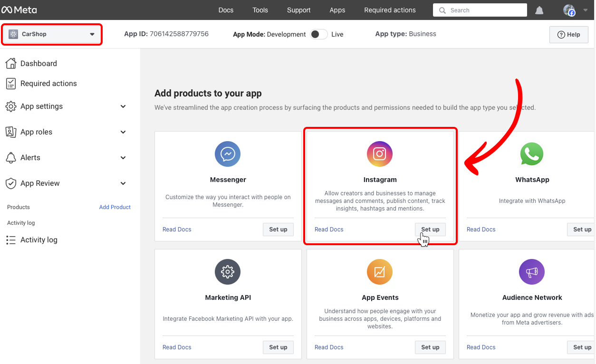The width and height of the screenshot is (596, 364).
Task: Set up the Messenger product
Action: [x=278, y=230]
